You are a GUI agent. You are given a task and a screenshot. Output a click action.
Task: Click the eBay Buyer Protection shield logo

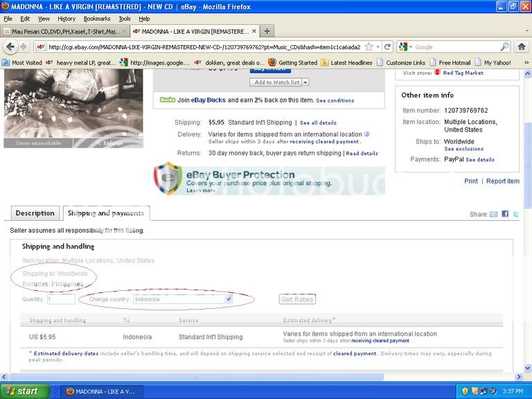coord(168,178)
